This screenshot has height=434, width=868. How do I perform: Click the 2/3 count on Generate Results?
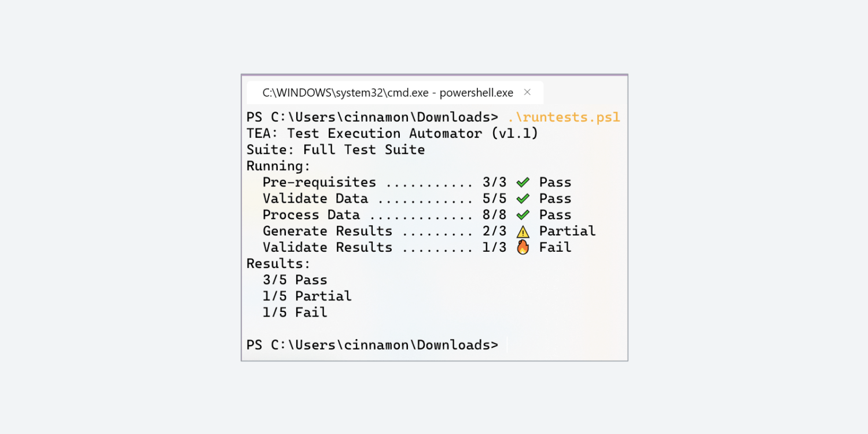[495, 231]
